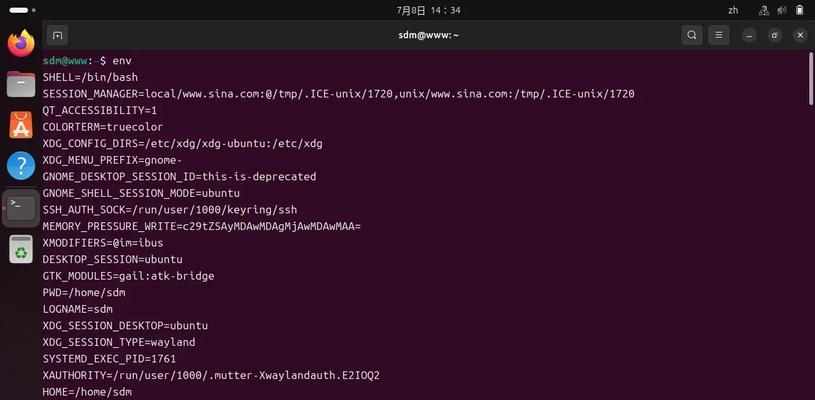Open terminal search with magnifier icon
The height and width of the screenshot is (400, 815).
[x=692, y=35]
